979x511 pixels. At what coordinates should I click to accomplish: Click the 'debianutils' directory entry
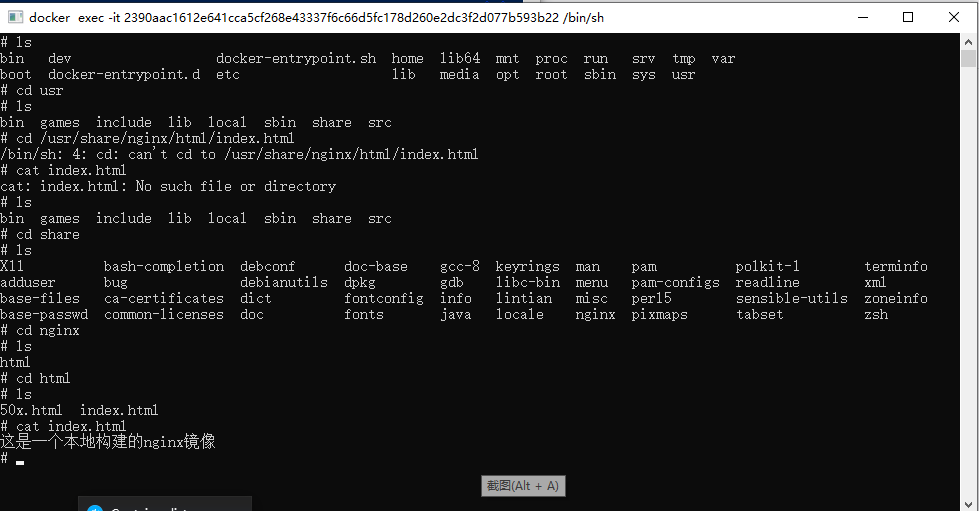point(283,282)
